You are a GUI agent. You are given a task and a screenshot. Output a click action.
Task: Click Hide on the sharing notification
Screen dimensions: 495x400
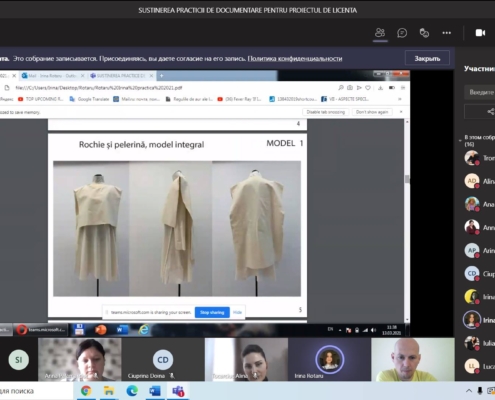[x=237, y=312]
